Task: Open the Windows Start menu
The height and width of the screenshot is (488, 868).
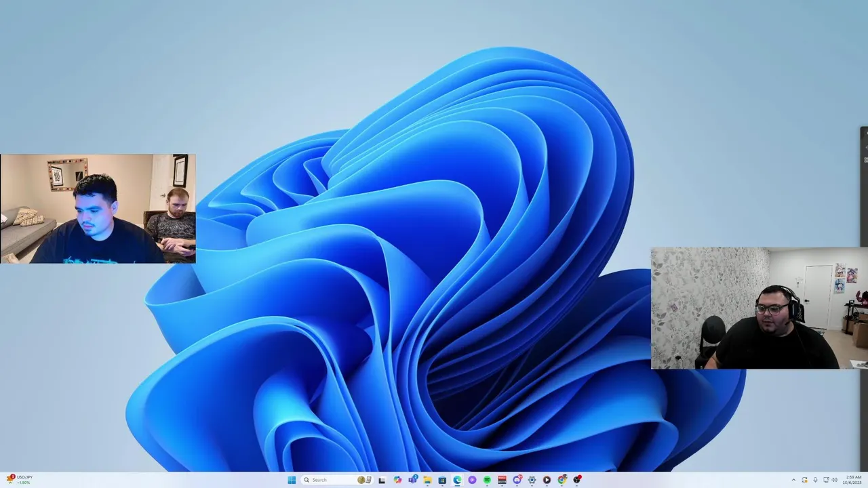Action: tap(292, 480)
